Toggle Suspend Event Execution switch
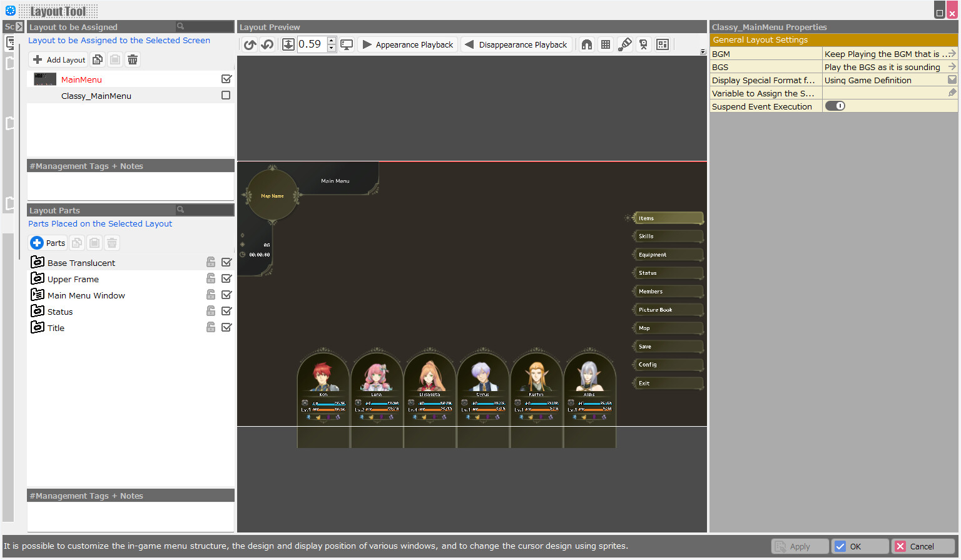Screen dimensions: 961x560 [x=835, y=106]
